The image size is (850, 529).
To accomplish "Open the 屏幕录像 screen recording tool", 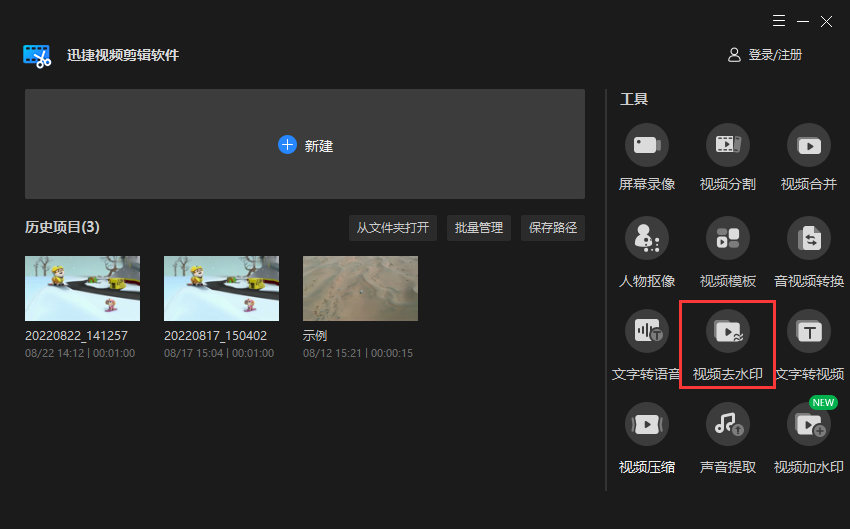I will 646,146.
